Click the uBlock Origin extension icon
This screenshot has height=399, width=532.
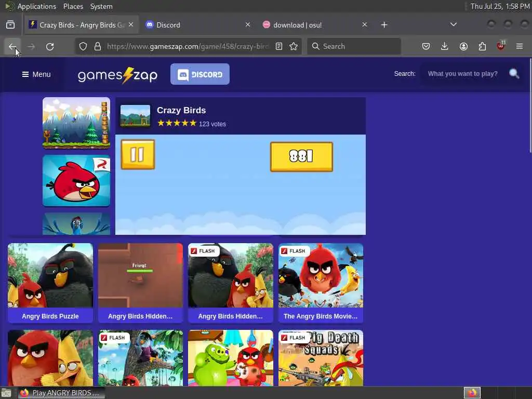click(x=501, y=46)
